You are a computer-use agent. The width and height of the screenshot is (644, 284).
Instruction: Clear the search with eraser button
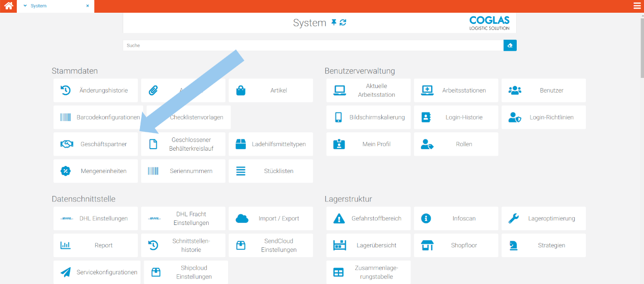coord(510,45)
